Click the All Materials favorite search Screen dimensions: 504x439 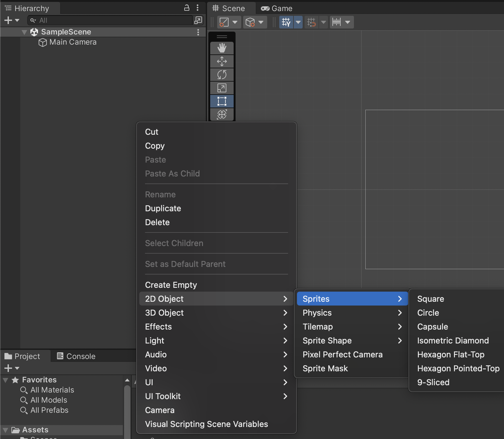click(x=52, y=390)
